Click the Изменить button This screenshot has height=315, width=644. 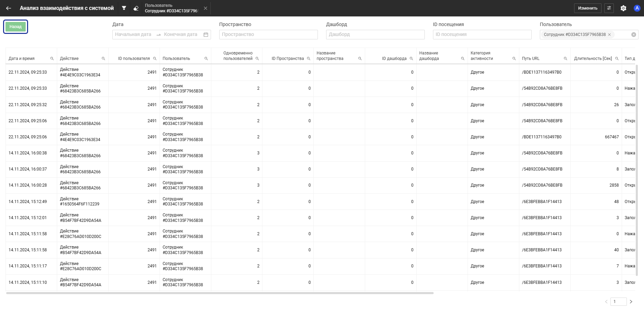pyautogui.click(x=587, y=8)
